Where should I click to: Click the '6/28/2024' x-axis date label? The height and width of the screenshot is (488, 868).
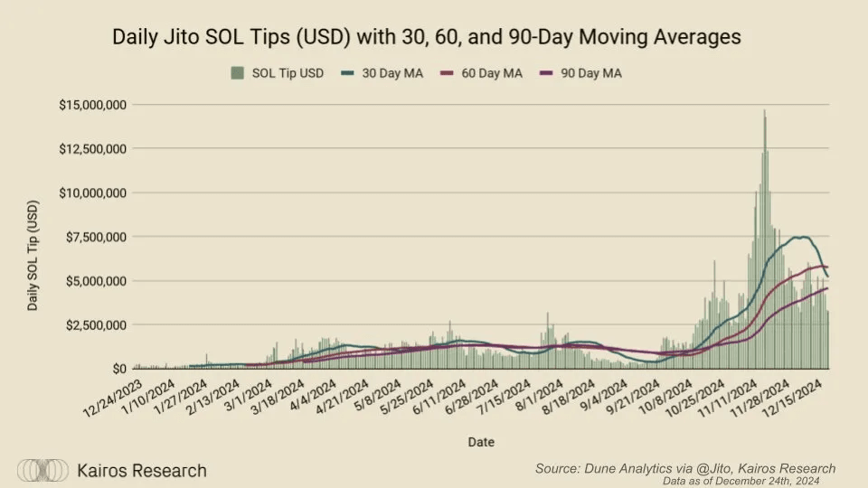coord(472,397)
